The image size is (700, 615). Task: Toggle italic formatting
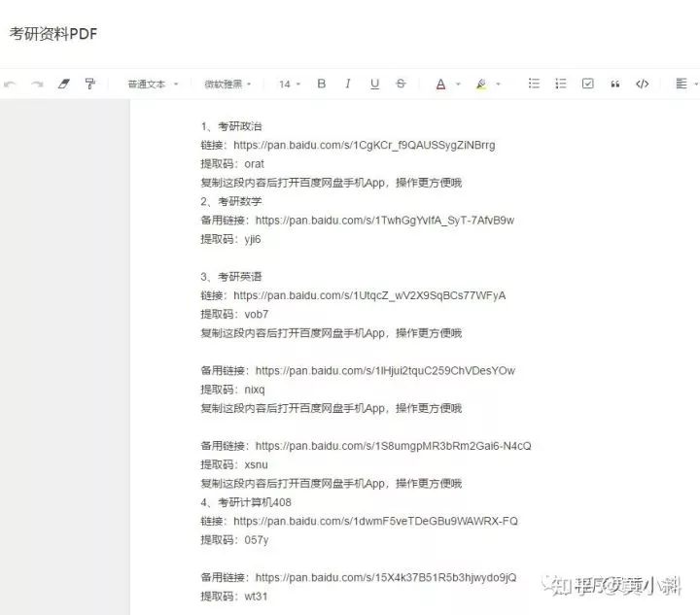[348, 84]
